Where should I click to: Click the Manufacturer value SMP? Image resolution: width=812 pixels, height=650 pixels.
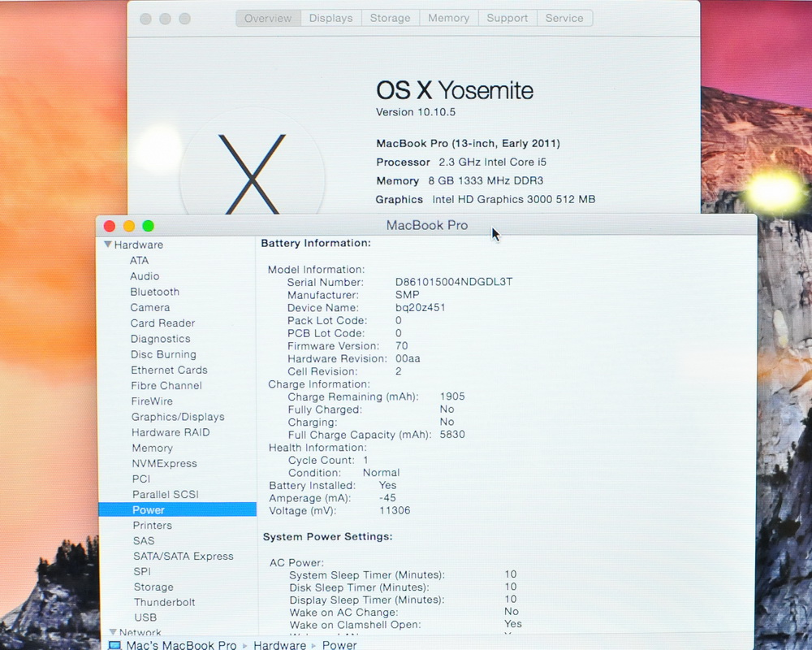(x=407, y=294)
